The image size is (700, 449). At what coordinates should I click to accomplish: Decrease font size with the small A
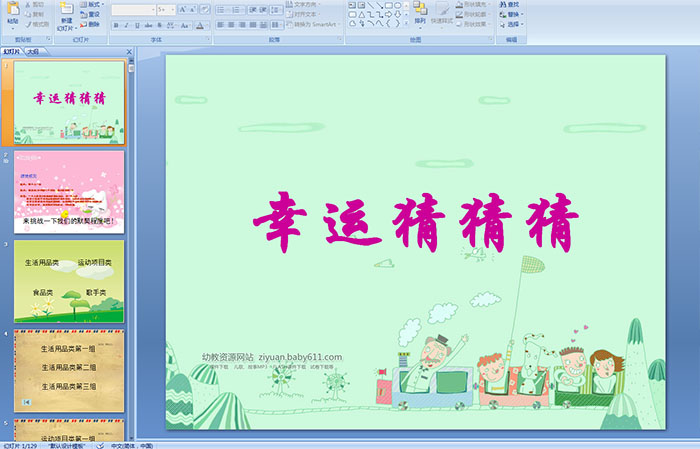point(192,9)
